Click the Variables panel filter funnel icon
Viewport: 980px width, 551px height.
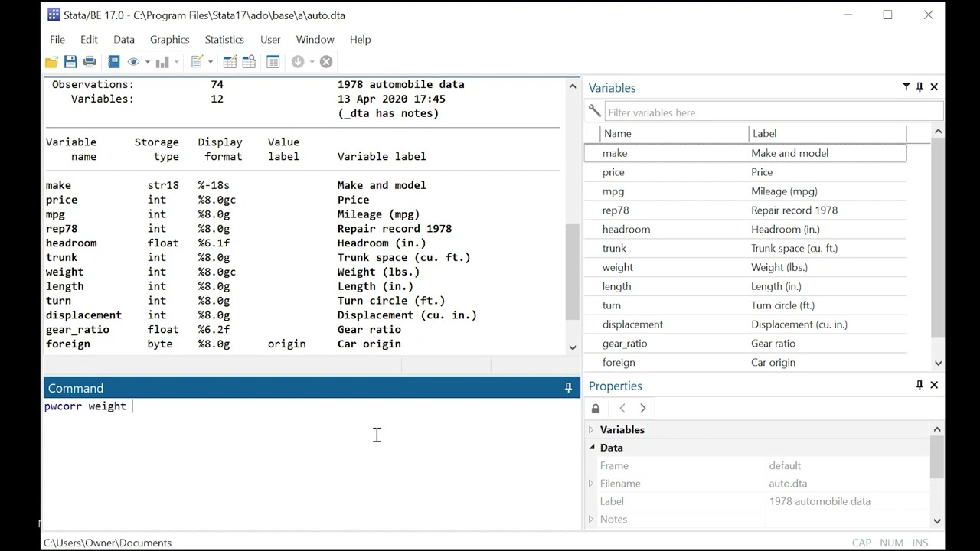point(906,87)
